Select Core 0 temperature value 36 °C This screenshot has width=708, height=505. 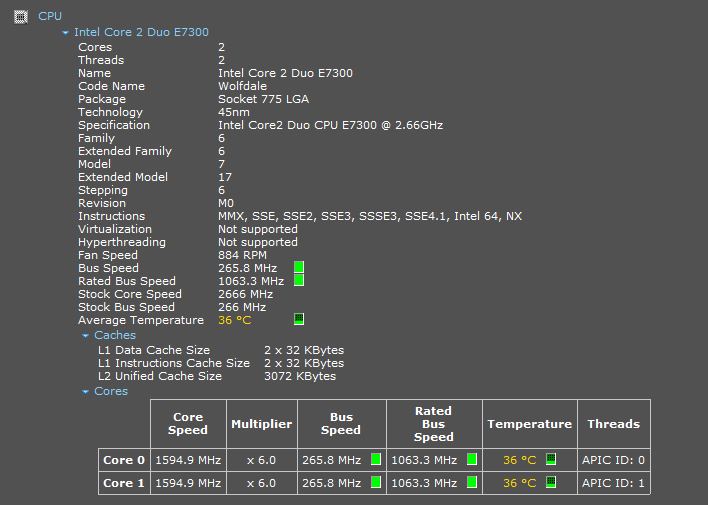click(520, 460)
